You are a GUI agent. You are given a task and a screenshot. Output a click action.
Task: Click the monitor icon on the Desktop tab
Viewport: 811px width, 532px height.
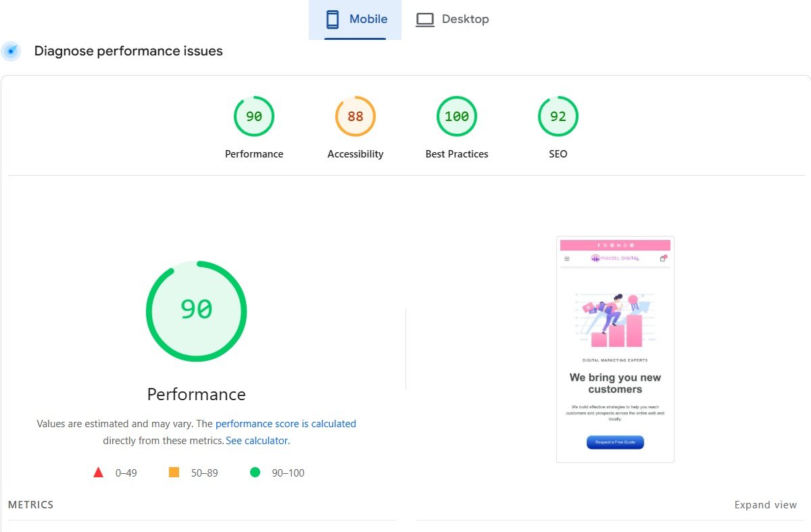425,19
